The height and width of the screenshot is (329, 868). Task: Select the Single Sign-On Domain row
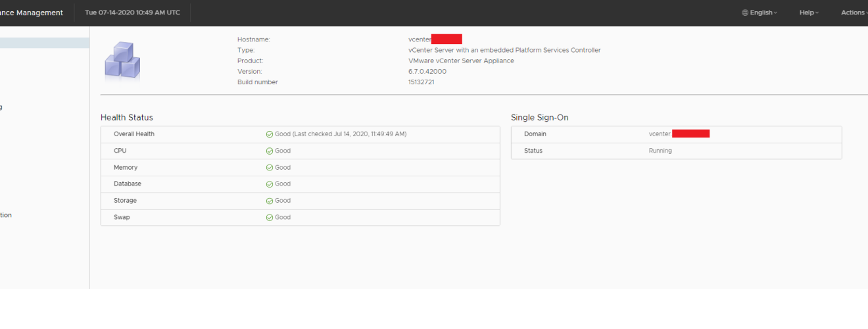[x=676, y=134]
